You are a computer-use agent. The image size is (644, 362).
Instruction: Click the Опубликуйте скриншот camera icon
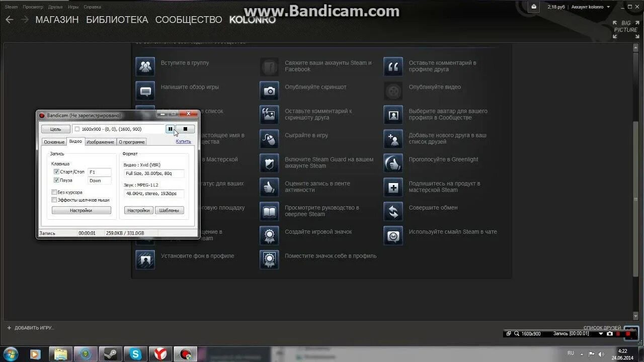(269, 90)
